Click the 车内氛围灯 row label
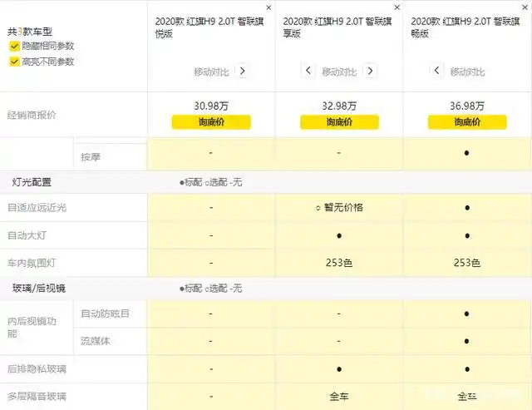This screenshot has width=532, height=410. click(x=32, y=263)
